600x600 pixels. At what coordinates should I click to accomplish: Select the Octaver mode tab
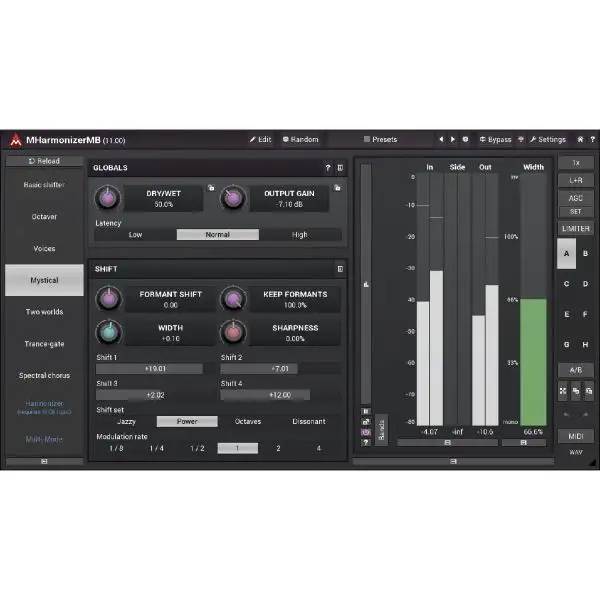44,216
